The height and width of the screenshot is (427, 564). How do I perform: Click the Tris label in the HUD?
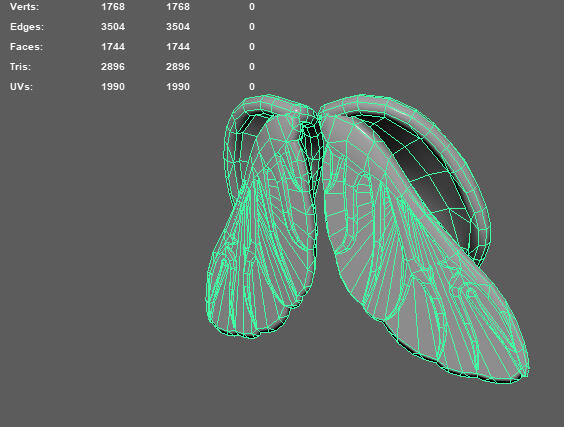21,67
